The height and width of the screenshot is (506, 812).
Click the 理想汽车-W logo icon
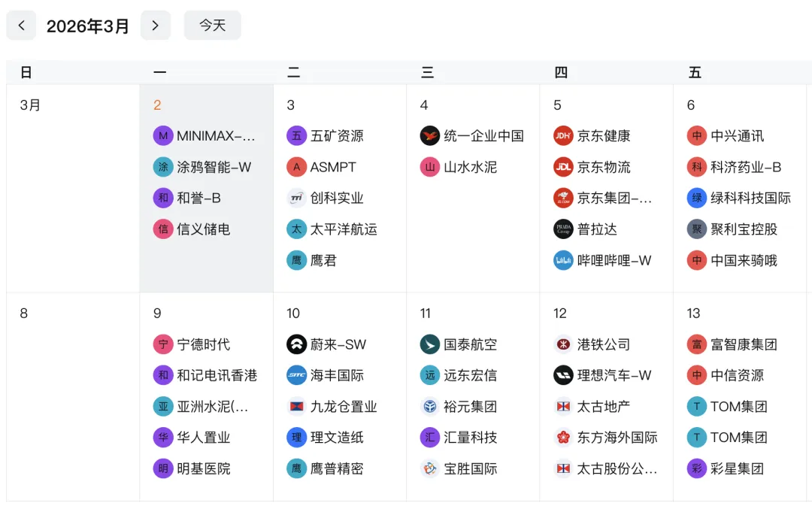point(563,375)
